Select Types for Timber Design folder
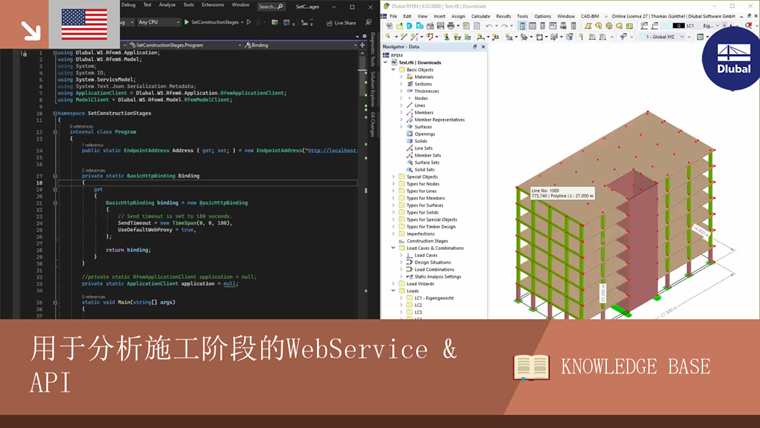Image resolution: width=760 pixels, height=428 pixels. pyautogui.click(x=431, y=227)
